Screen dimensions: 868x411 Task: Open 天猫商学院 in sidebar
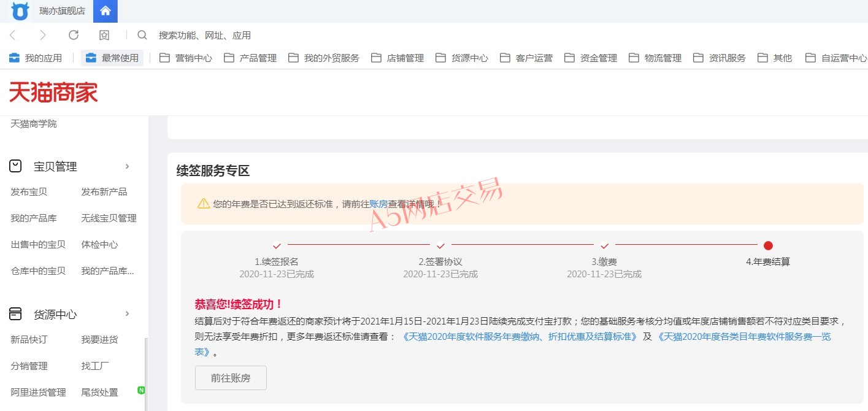[x=34, y=124]
